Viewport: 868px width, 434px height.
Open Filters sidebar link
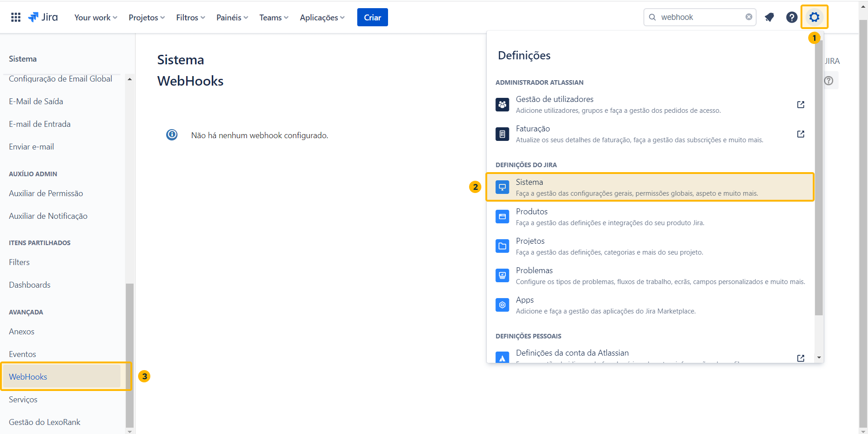click(19, 262)
